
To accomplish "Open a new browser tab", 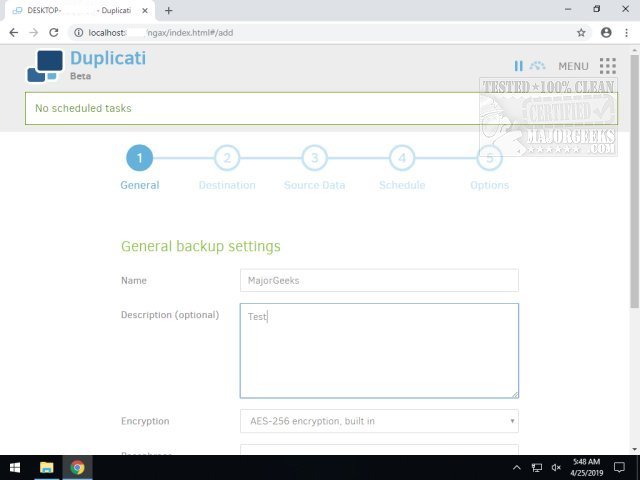I will click(169, 10).
